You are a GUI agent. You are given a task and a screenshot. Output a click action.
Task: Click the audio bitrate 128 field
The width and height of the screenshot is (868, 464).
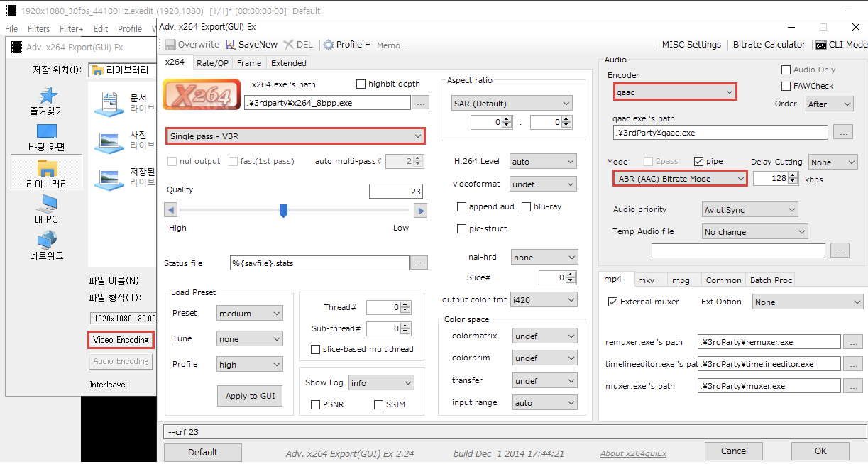point(770,179)
